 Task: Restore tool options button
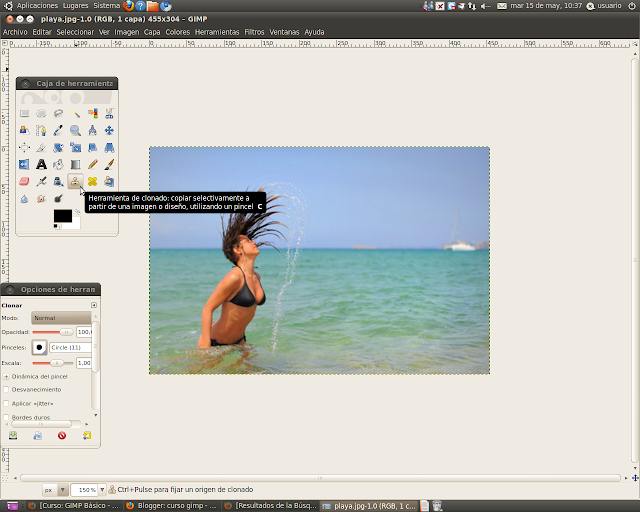point(38,436)
